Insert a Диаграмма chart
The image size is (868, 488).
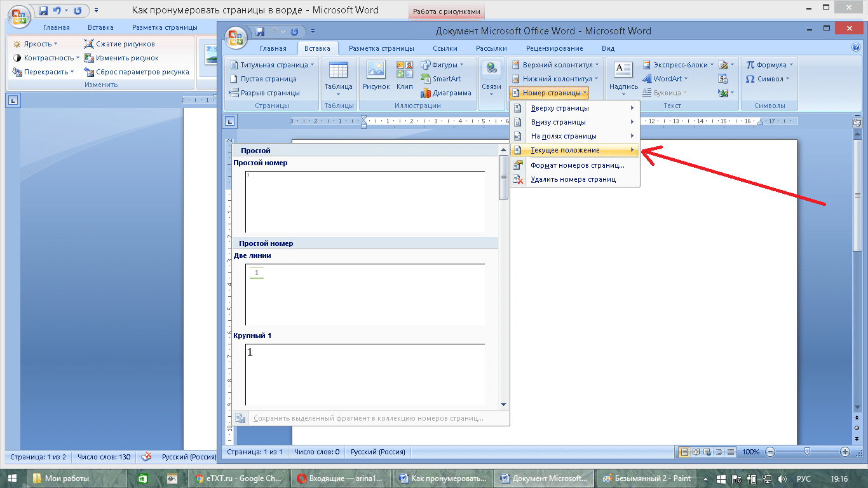click(445, 93)
